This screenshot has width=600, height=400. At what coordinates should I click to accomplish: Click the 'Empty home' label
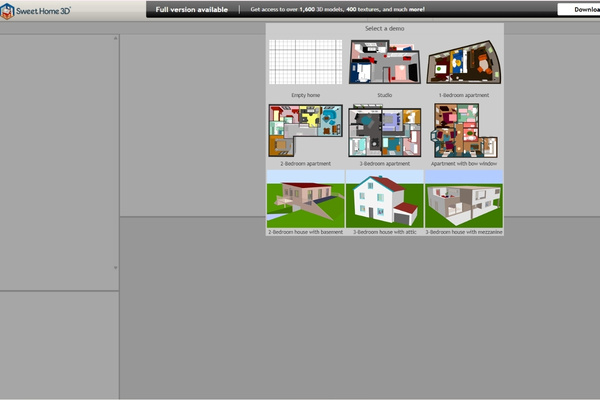pos(305,95)
